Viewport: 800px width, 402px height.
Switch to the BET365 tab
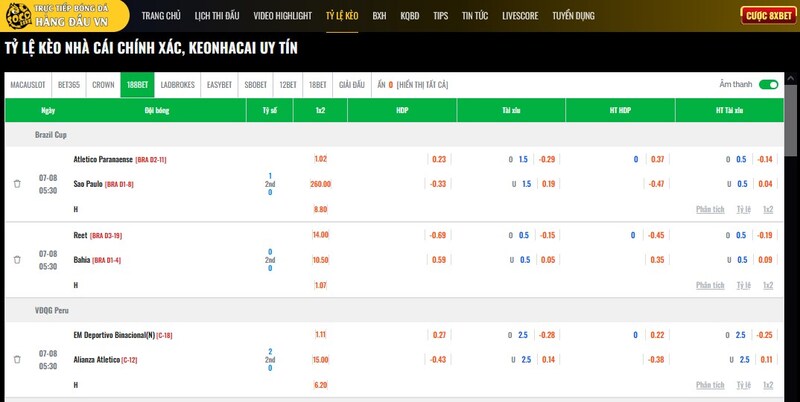click(69, 85)
